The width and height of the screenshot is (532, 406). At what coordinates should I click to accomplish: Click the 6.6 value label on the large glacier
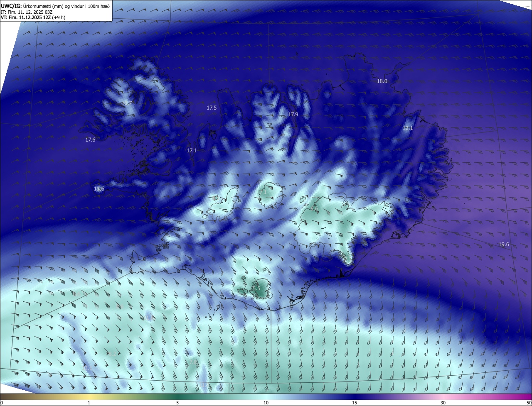[x=314, y=209]
